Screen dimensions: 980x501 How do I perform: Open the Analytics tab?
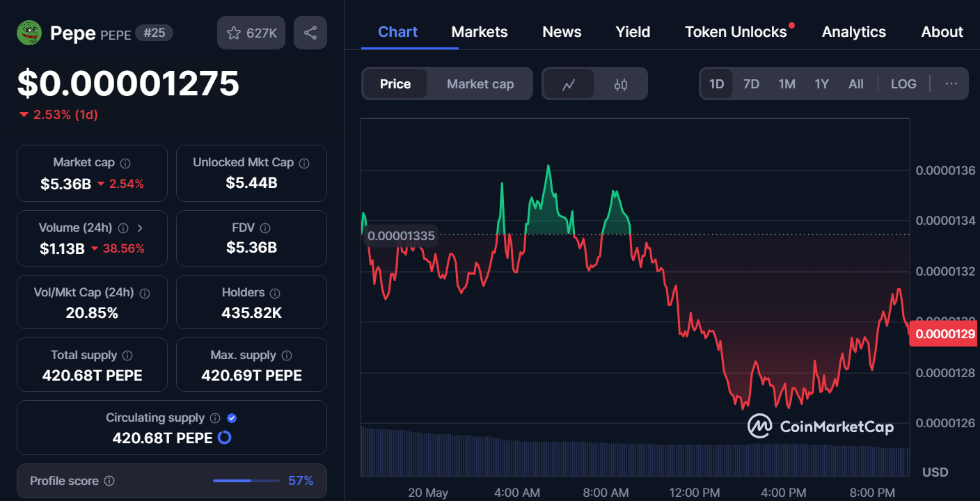tap(854, 32)
